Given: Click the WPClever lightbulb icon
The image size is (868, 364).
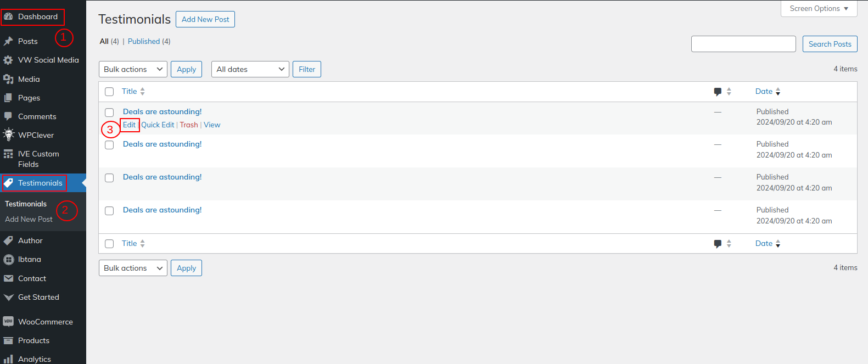Looking at the screenshot, I should (x=8, y=135).
